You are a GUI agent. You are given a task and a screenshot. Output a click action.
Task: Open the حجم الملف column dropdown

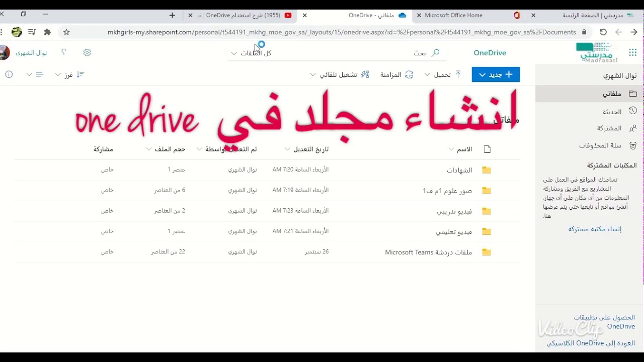pos(149,149)
